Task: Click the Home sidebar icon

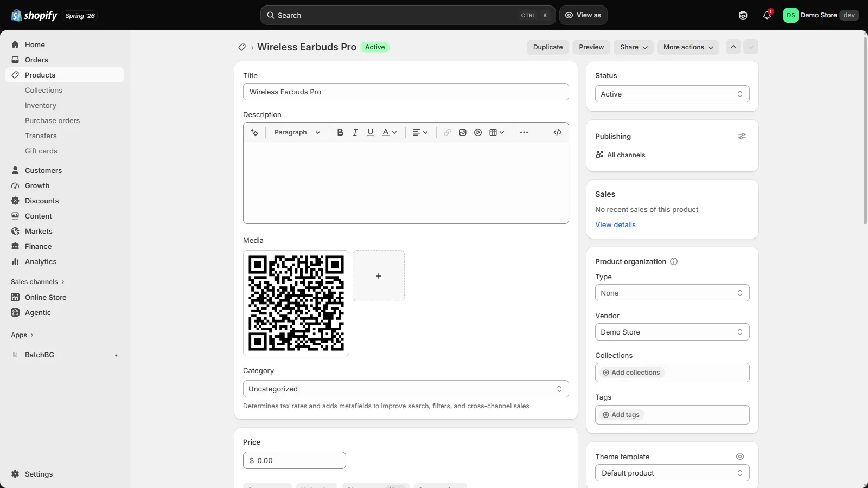Action: pyautogui.click(x=15, y=44)
